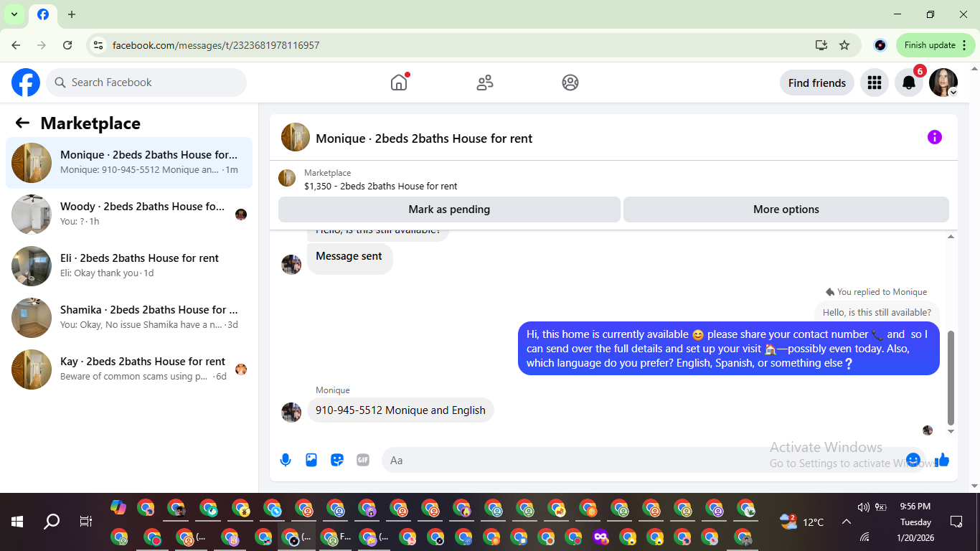The image size is (980, 551).
Task: Open Windows taskbar search
Action: 52,522
